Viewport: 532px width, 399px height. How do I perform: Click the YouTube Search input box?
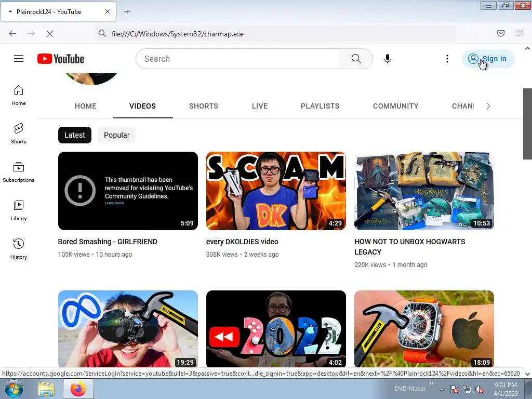point(238,59)
